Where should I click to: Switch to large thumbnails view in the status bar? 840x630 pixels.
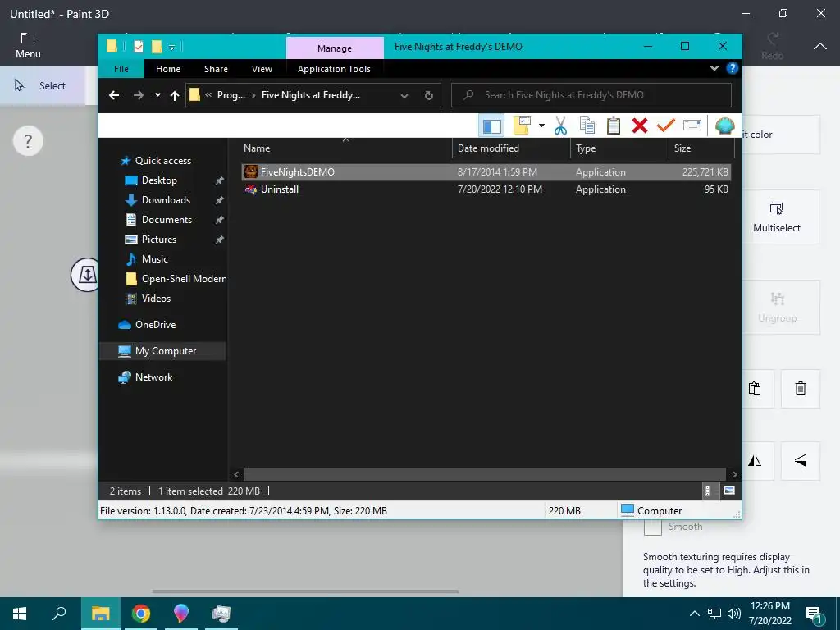pyautogui.click(x=728, y=491)
